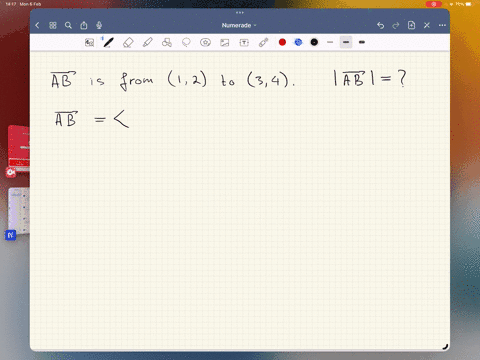Screen dimensions: 480x360
Task: Add a new page
Action: (x=411, y=25)
